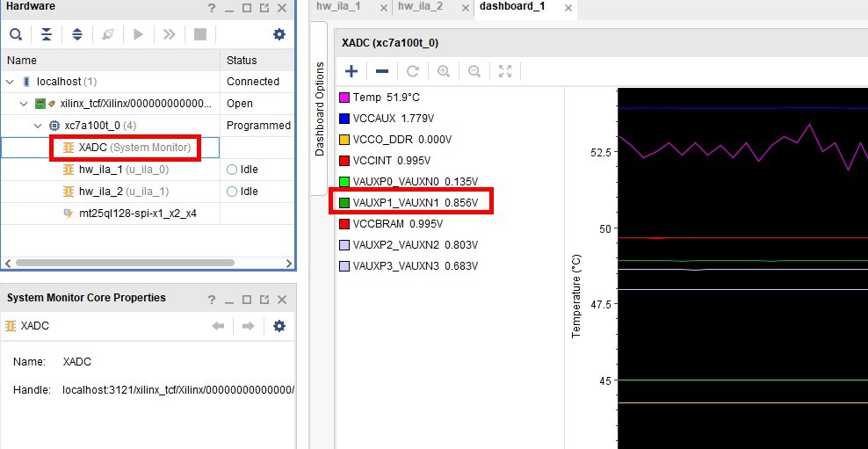Click the XADC refresh icon
This screenshot has height=449, width=868.
point(412,71)
